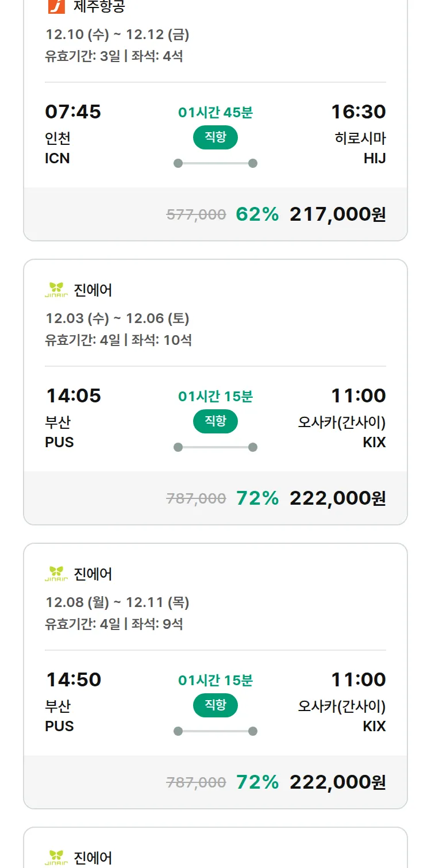Click Jin Air logo on 12.03 flight card
Image resolution: width=431 pixels, height=868 pixels.
point(56,290)
